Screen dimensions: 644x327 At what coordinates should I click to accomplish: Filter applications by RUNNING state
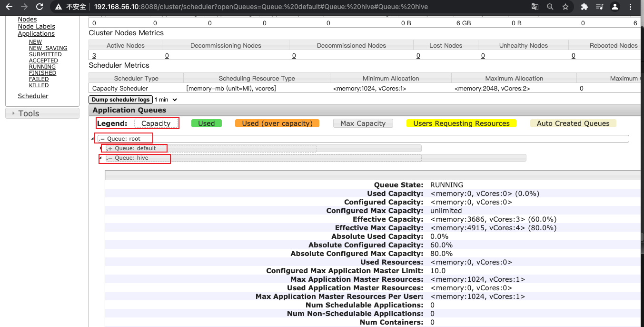click(42, 67)
